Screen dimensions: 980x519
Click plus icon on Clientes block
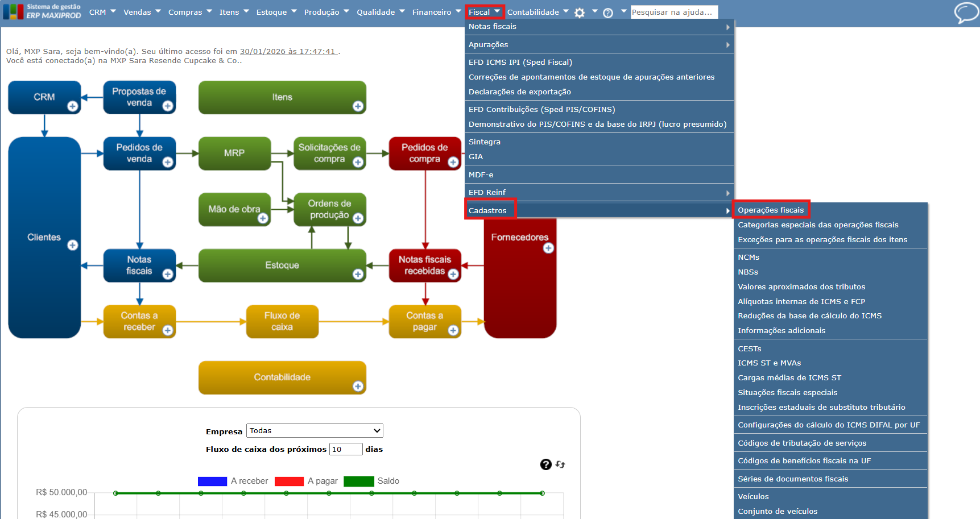pyautogui.click(x=73, y=245)
